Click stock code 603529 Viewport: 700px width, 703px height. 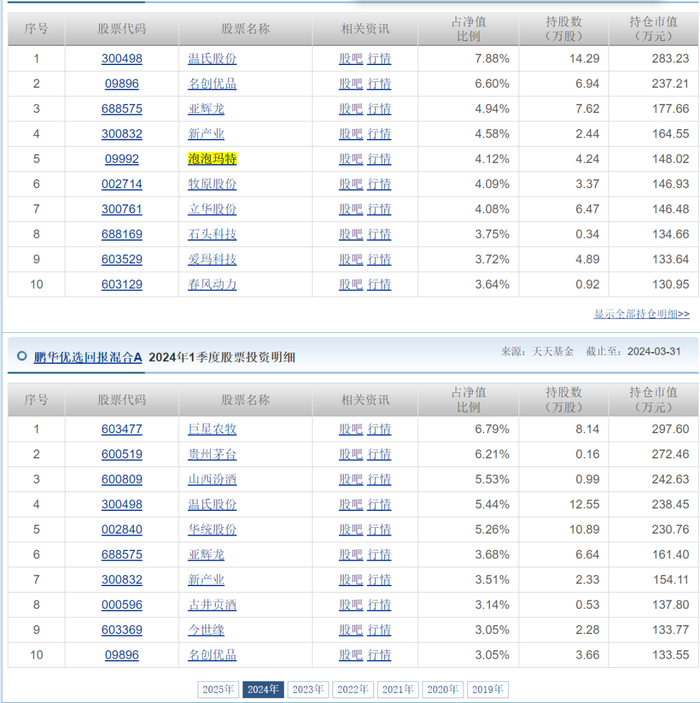tap(122, 259)
